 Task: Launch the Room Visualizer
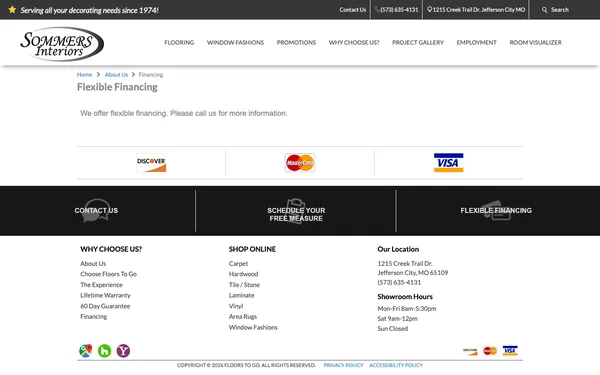coord(535,42)
